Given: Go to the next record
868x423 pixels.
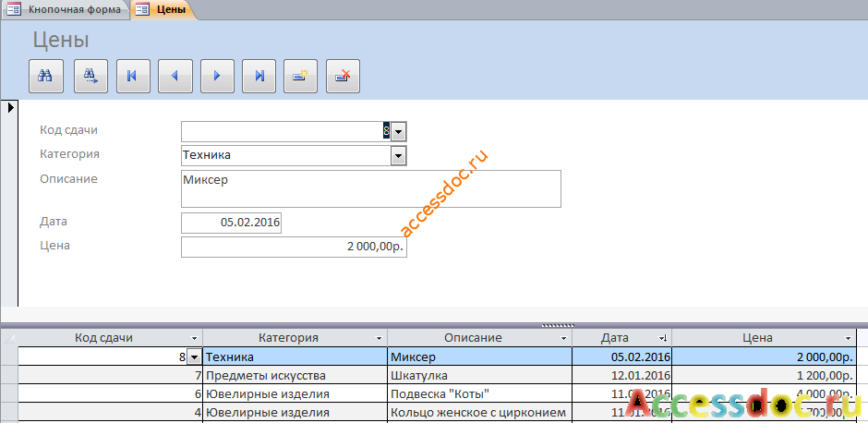Looking at the screenshot, I should pyautogui.click(x=217, y=76).
